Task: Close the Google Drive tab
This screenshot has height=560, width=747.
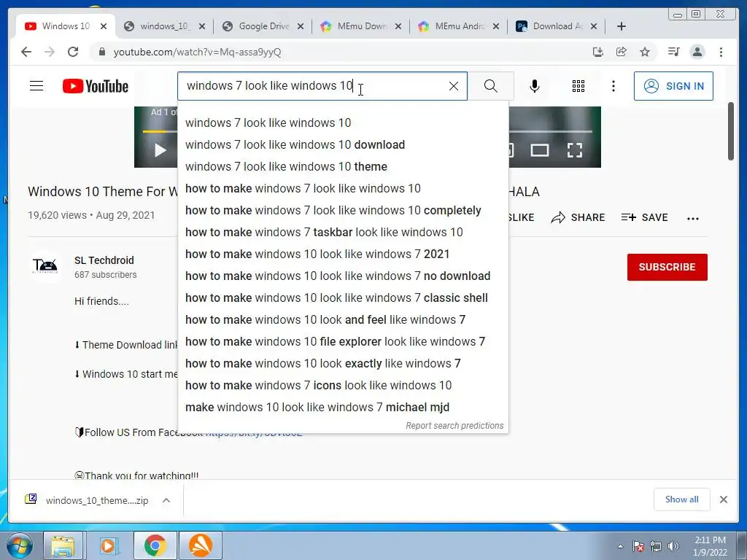Action: tap(301, 26)
